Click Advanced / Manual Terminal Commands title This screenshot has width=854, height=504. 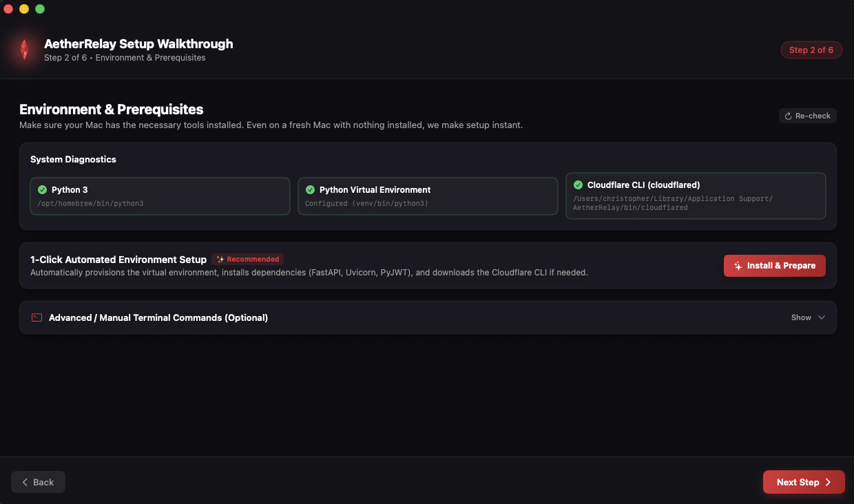pos(158,317)
